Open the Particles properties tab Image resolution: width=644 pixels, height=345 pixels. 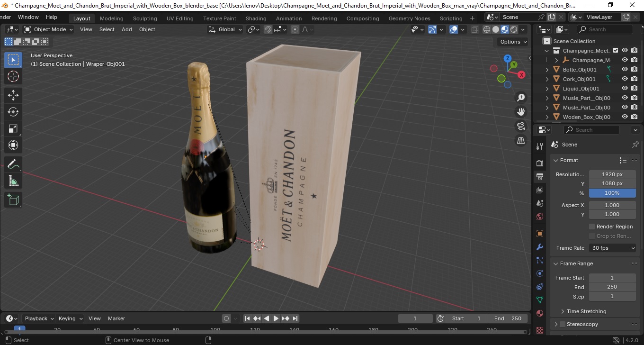click(x=539, y=260)
